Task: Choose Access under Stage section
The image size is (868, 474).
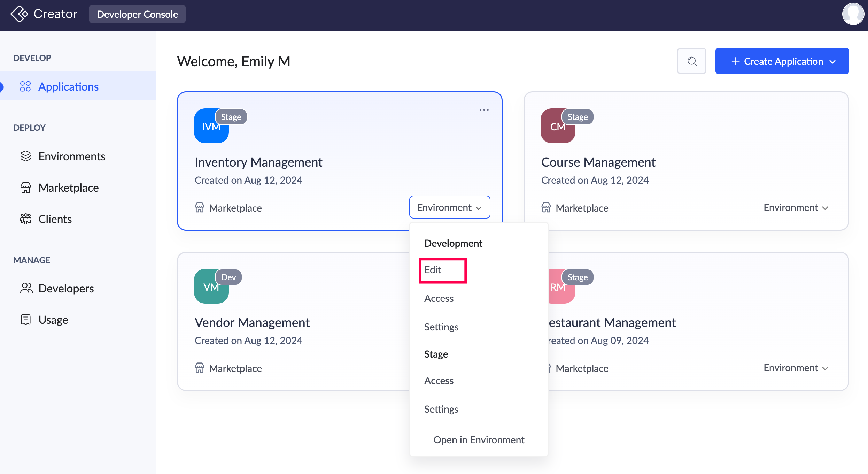Action: tap(439, 381)
